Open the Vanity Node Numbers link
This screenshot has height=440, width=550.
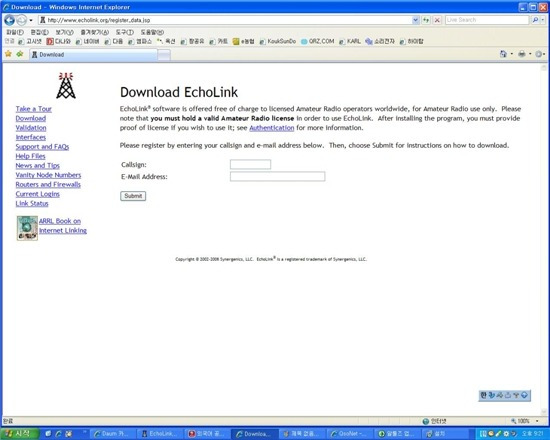point(48,175)
